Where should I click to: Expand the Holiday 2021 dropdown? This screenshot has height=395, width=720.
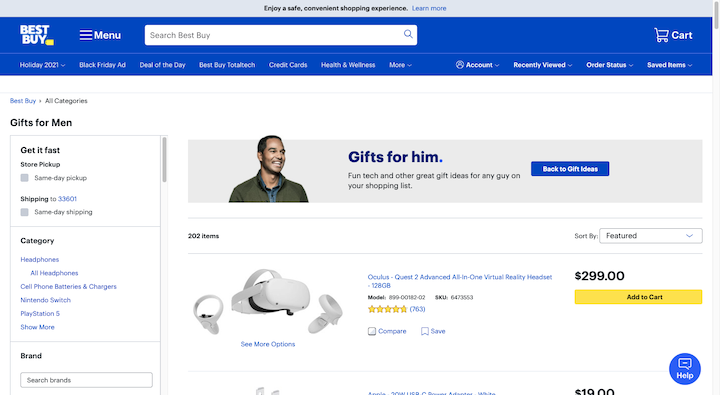[x=42, y=65]
